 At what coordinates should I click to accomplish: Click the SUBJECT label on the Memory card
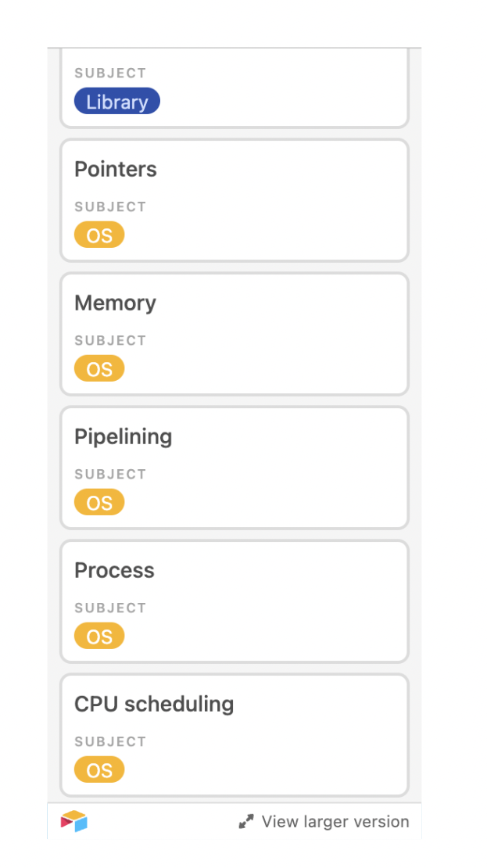pyautogui.click(x=110, y=340)
